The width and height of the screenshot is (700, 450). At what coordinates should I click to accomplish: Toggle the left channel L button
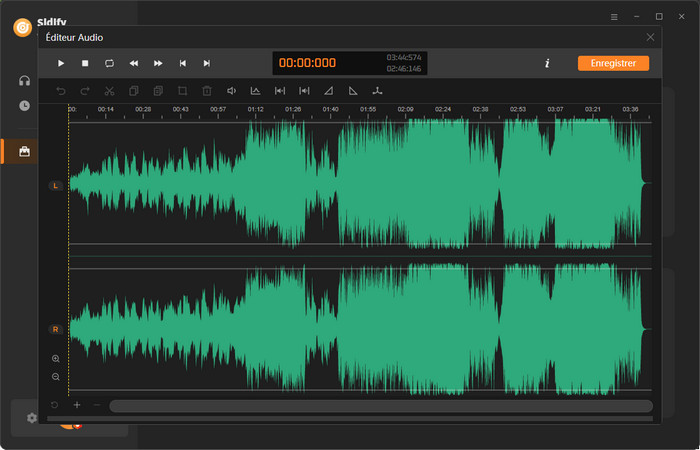pyautogui.click(x=55, y=186)
